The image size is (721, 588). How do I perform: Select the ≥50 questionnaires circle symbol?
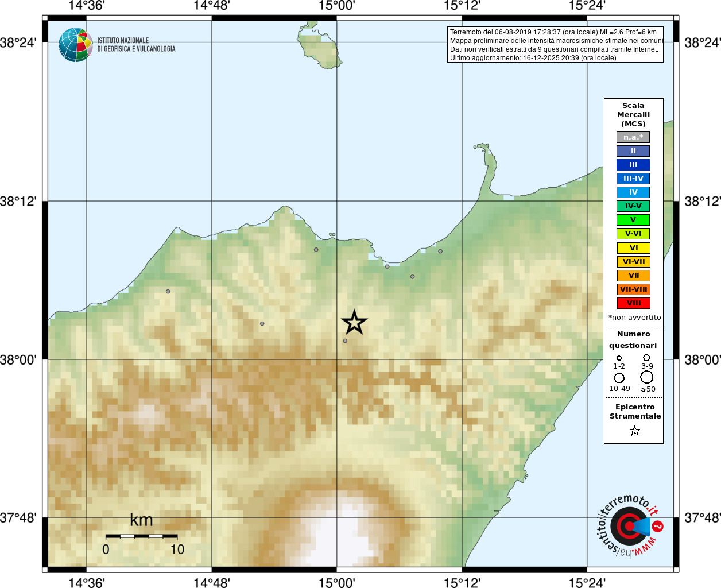tap(646, 377)
